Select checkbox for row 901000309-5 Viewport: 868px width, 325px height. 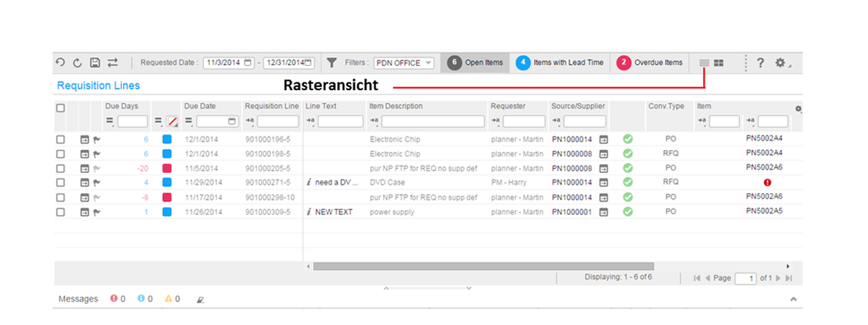61,212
